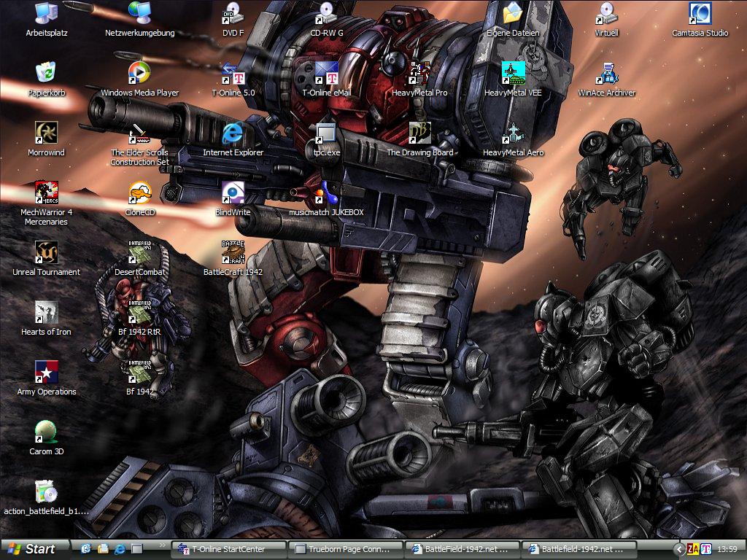
Task: Open The Drawing Board shortcut
Action: tap(419, 139)
